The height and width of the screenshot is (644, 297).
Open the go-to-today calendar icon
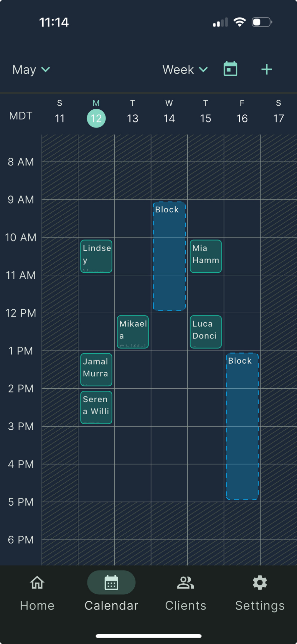(230, 69)
